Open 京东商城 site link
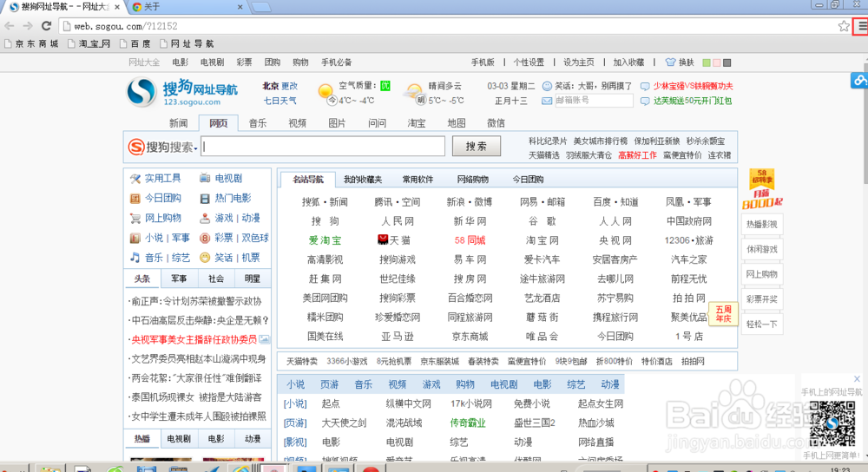868x472 pixels. click(470, 337)
